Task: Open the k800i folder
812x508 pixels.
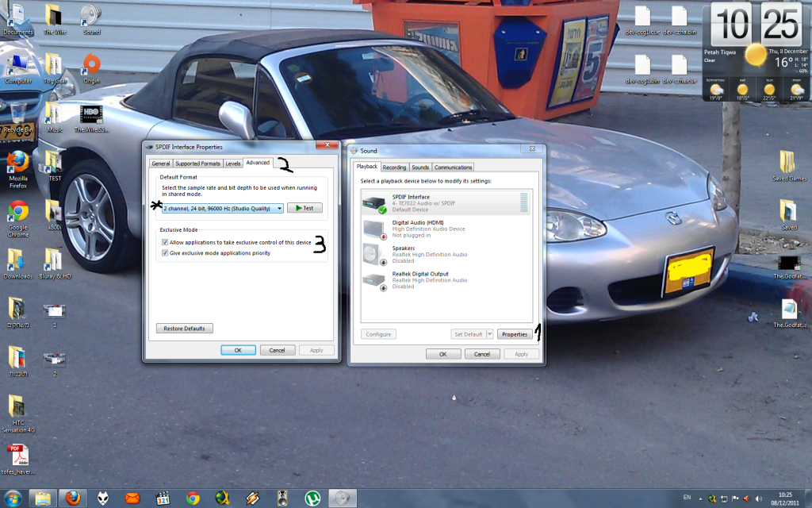Action: click(55, 216)
